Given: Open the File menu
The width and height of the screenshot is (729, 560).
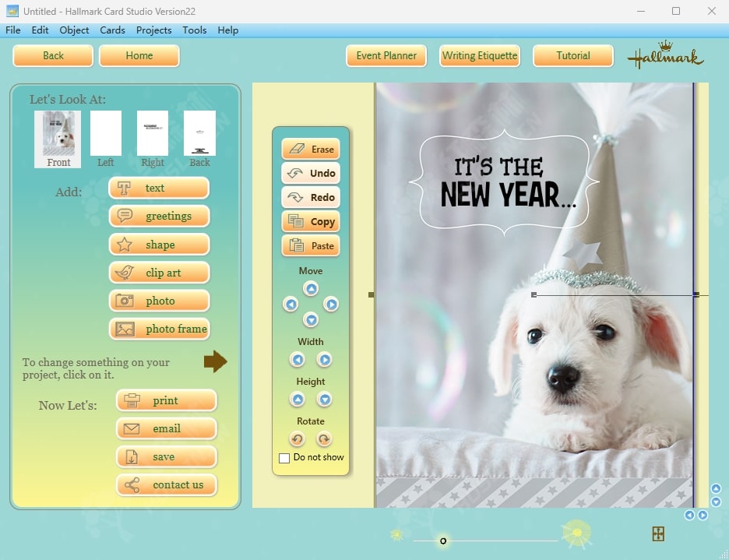Looking at the screenshot, I should click(x=13, y=30).
